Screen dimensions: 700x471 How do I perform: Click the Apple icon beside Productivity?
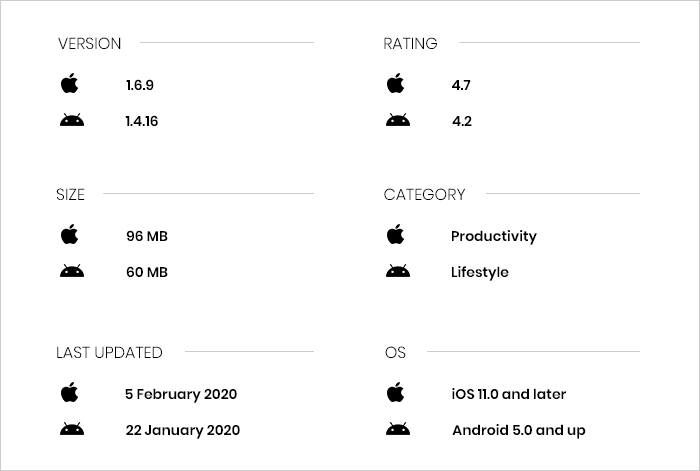(x=395, y=234)
